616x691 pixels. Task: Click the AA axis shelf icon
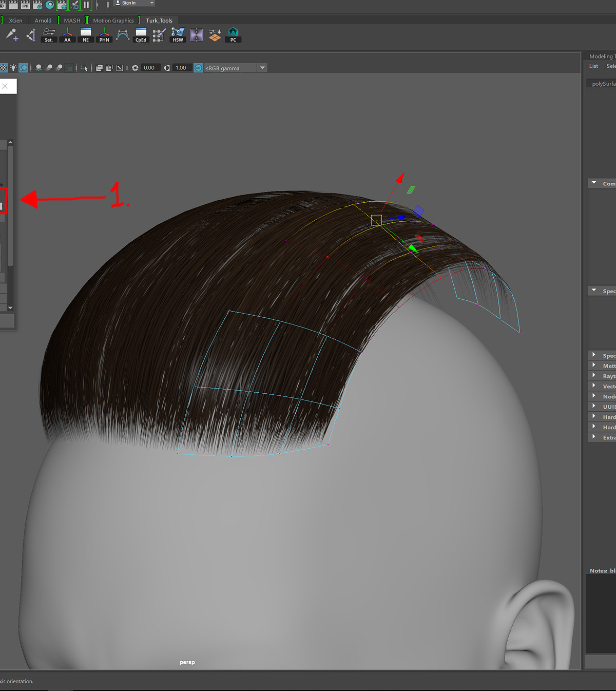[x=67, y=35]
